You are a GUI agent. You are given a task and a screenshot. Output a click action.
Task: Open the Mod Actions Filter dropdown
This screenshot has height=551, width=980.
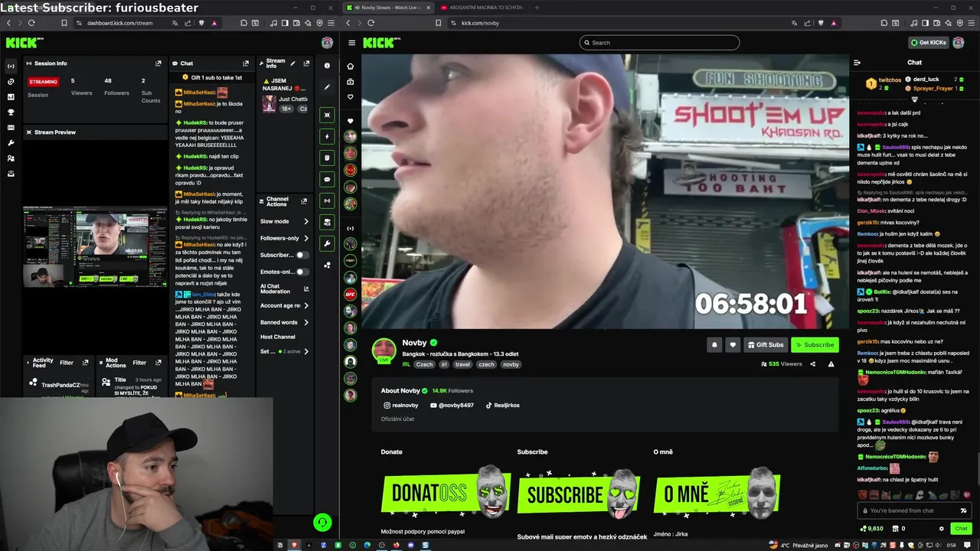[x=139, y=363]
